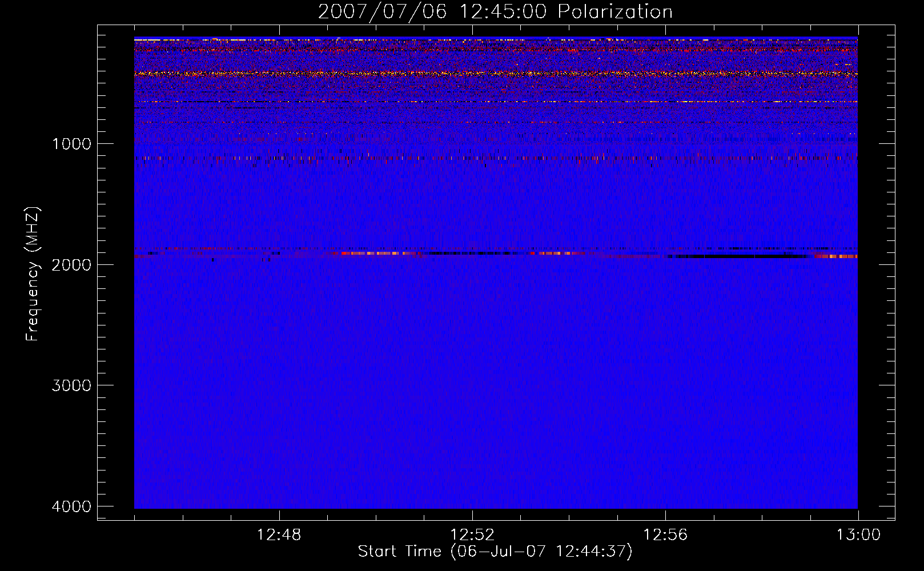Click the 'Frequency (MHZ)' axis label

tap(33, 274)
